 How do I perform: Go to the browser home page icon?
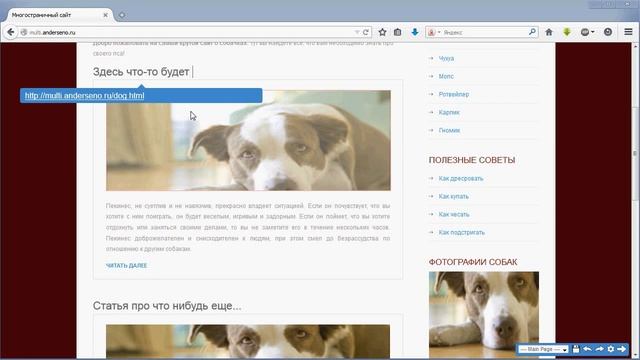coord(549,32)
